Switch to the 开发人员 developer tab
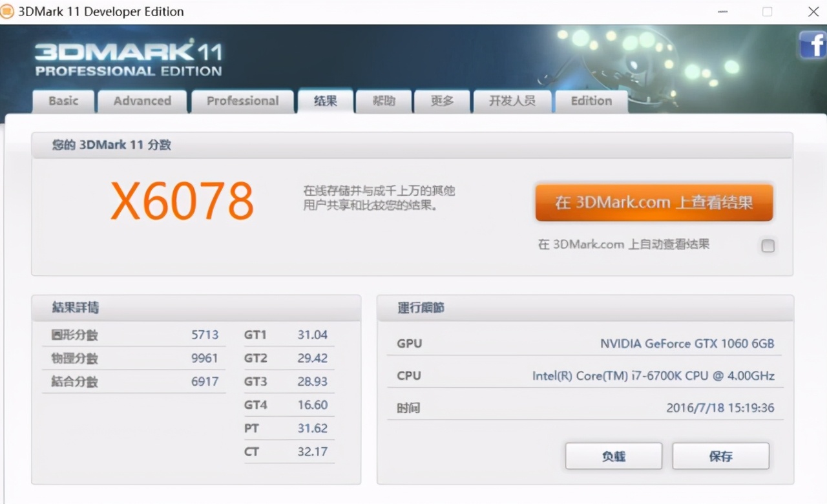Viewport: 827px width, 504px height. (512, 101)
